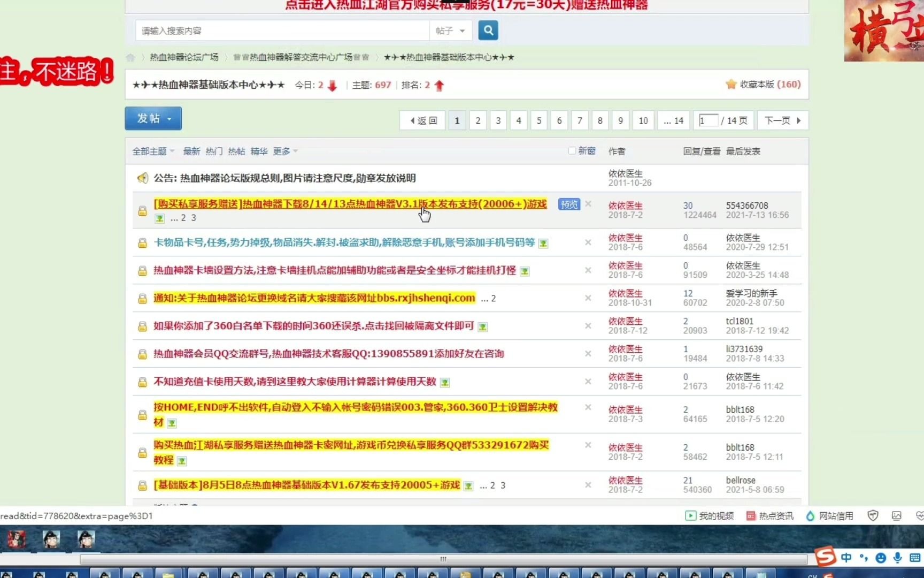The height and width of the screenshot is (578, 924).
Task: Open the 帖子 search type dropdown
Action: click(450, 31)
